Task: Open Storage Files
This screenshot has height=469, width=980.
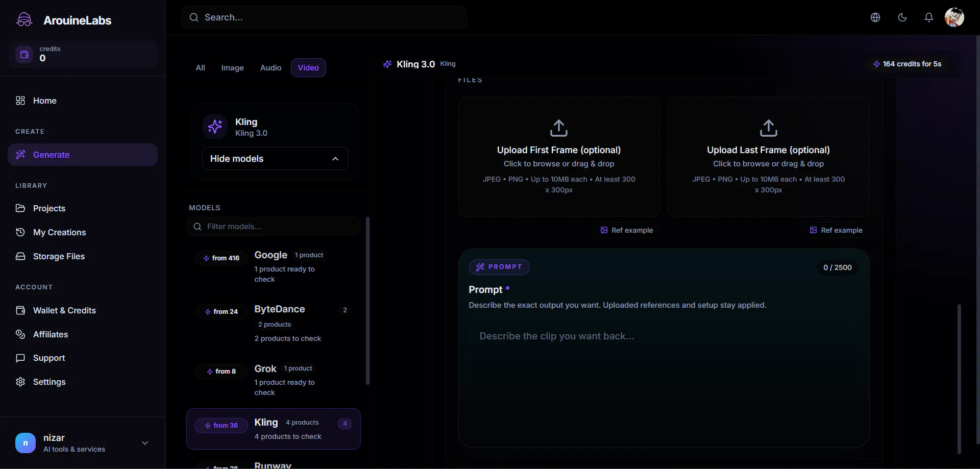Action: coord(83,256)
